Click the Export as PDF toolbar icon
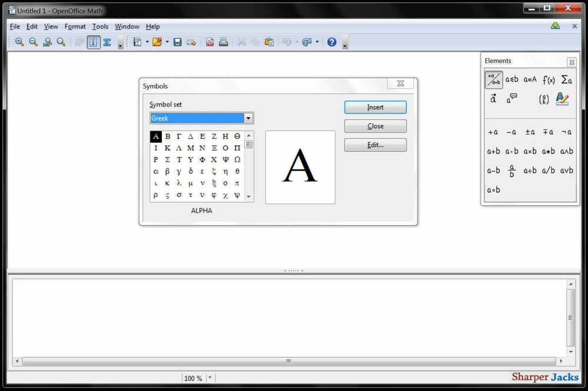Screen dimensions: 588x391 point(210,42)
